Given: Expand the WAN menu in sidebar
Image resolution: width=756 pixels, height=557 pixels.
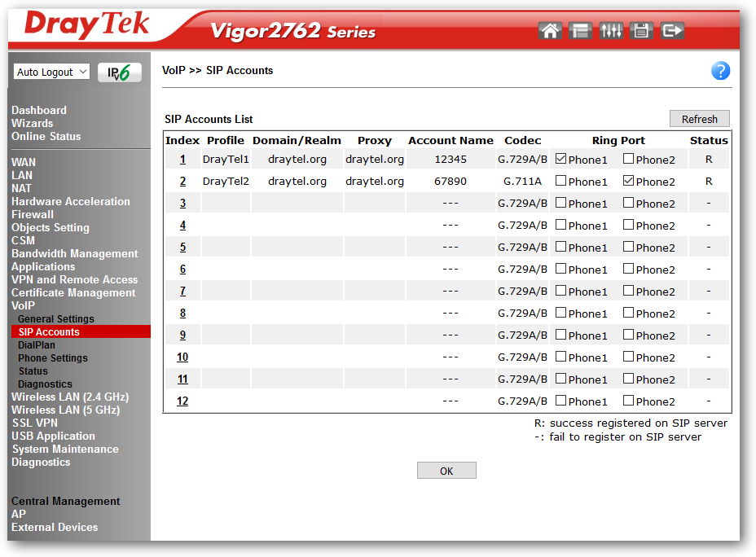Looking at the screenshot, I should 24,162.
